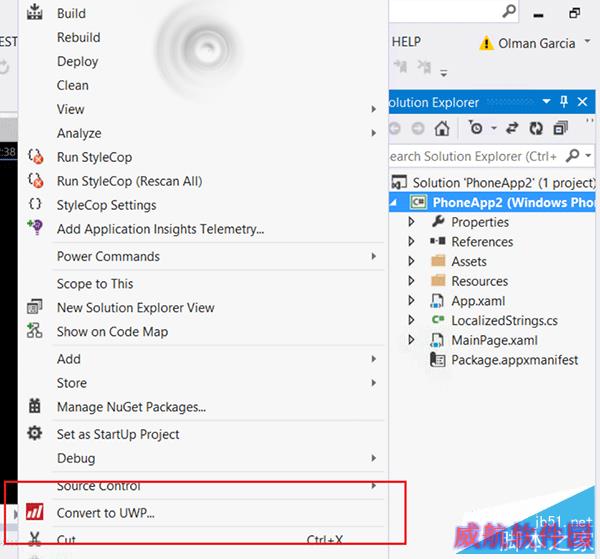
Task: Click the Manage NuGet Packages icon
Action: point(35,406)
